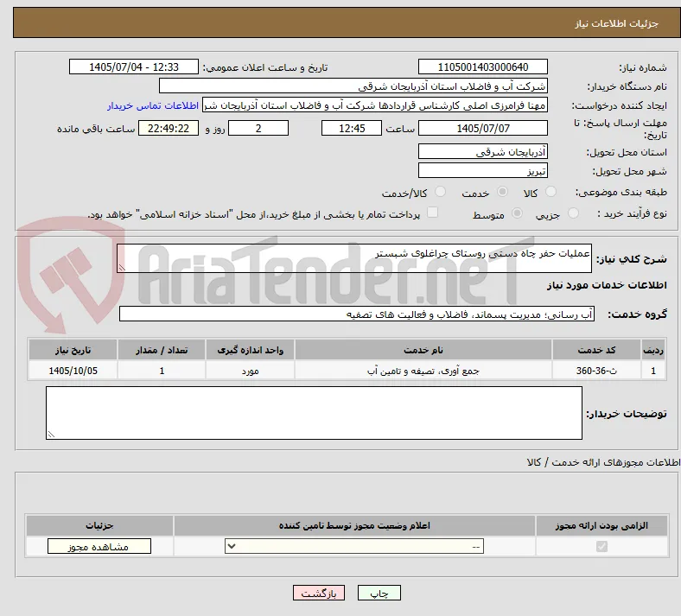Image resolution: width=681 pixels, height=616 pixels.
Task: Click the remaining time field 22:49:22
Action: tap(169, 128)
